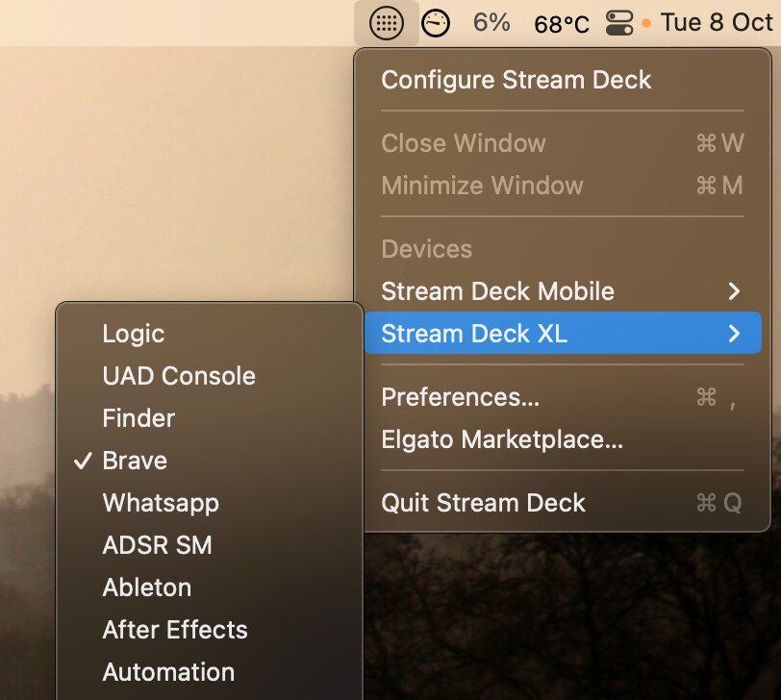Pick the Finder profile
The height and width of the screenshot is (700, 781).
coord(139,418)
